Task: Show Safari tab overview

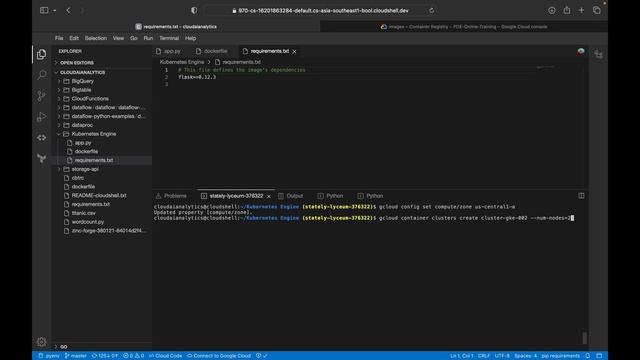Action: tap(596, 10)
